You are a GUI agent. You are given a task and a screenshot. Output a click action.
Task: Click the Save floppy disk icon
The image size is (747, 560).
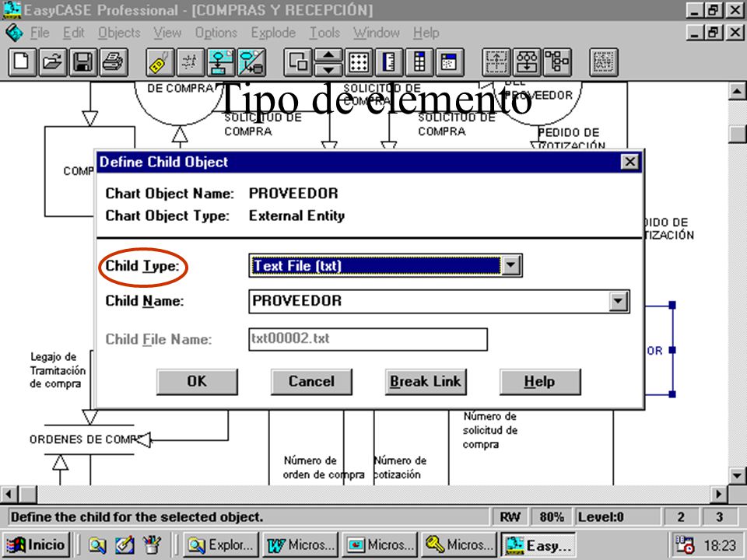[x=83, y=62]
